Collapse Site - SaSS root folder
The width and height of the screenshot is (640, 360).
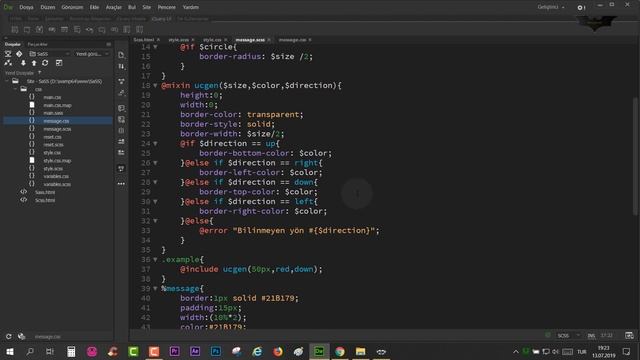pyautogui.click(x=7, y=81)
